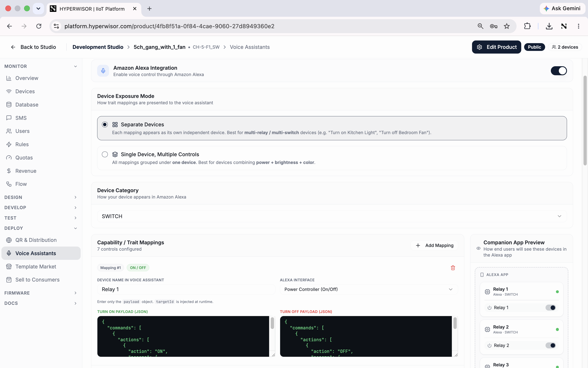The height and width of the screenshot is (368, 588).
Task: Select Single Device, Multiple Controls radio
Action: (105, 154)
